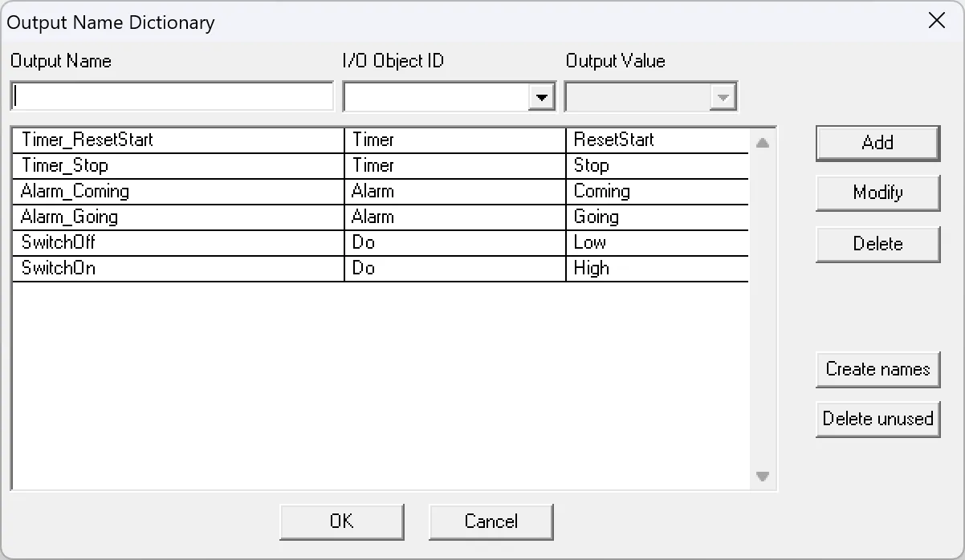Dismiss the dialog with Cancel

coord(491,521)
